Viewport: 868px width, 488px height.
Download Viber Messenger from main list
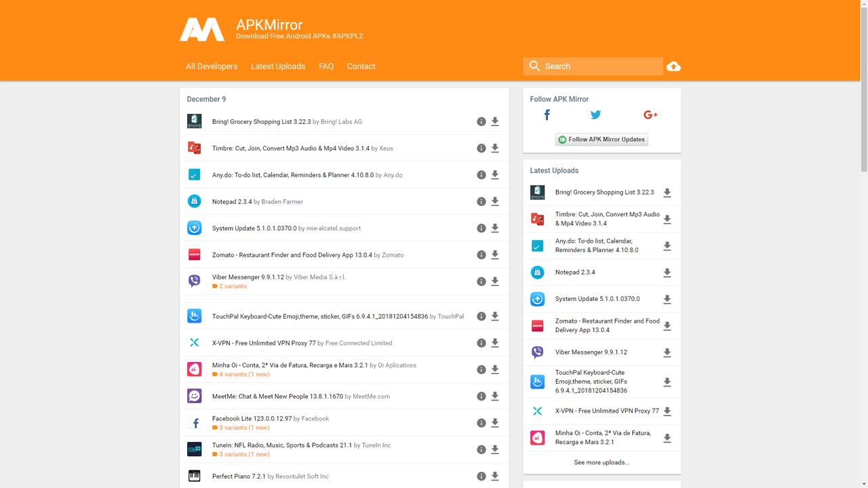pyautogui.click(x=495, y=281)
